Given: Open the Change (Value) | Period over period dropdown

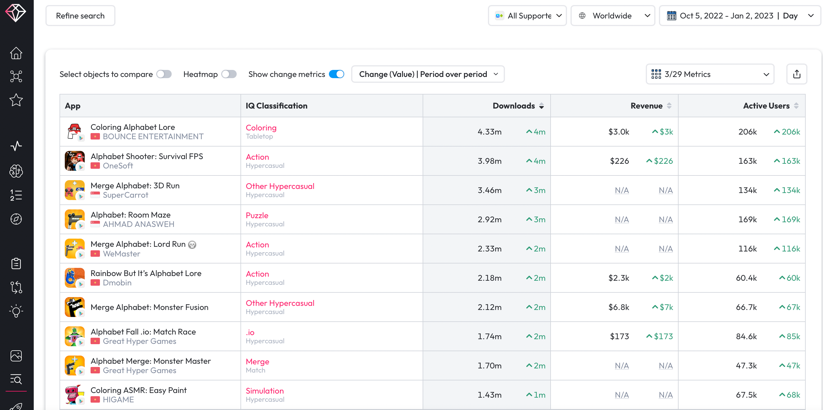Looking at the screenshot, I should (428, 74).
